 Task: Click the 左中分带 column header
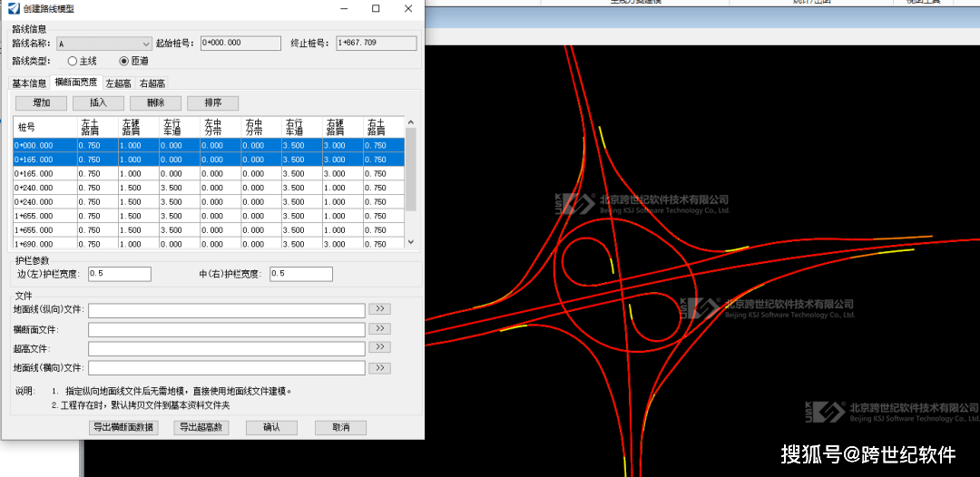click(220, 127)
